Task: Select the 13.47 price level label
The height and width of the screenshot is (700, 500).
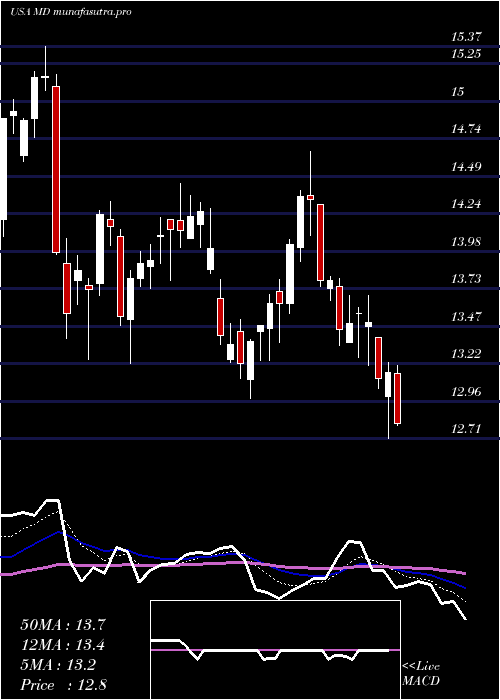Action: pos(466,317)
